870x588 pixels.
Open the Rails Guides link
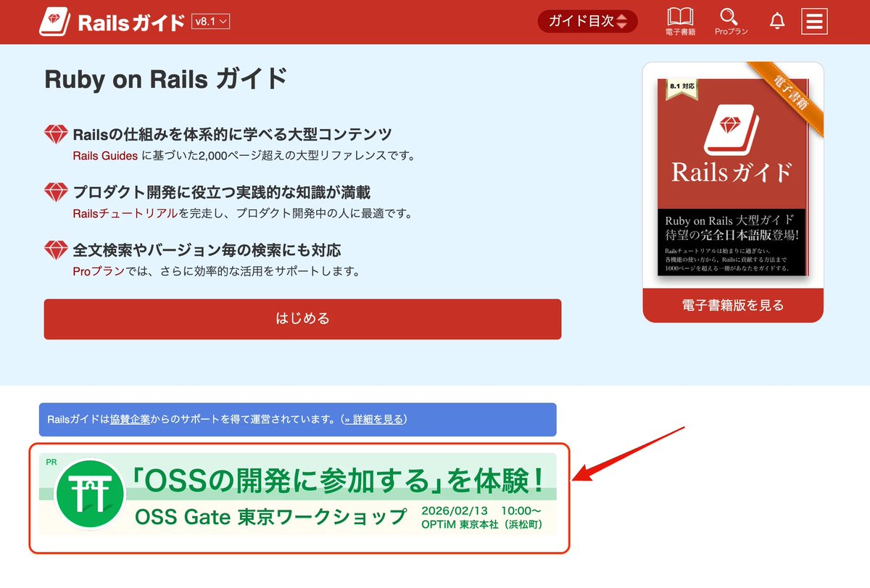(x=105, y=155)
